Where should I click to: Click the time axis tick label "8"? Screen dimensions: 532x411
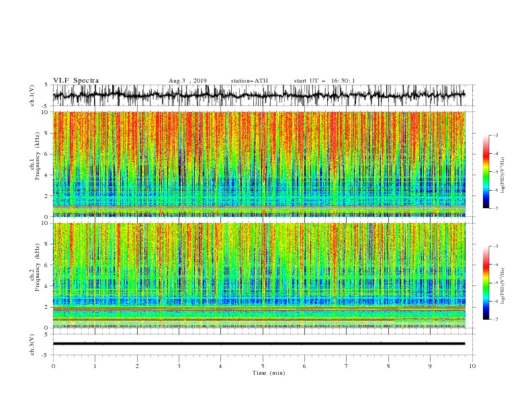click(388, 366)
